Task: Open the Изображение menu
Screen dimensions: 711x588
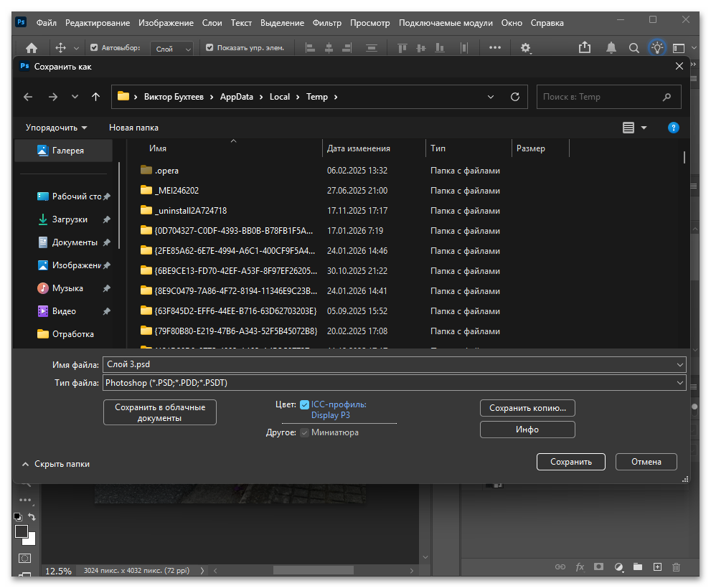Action: click(166, 23)
